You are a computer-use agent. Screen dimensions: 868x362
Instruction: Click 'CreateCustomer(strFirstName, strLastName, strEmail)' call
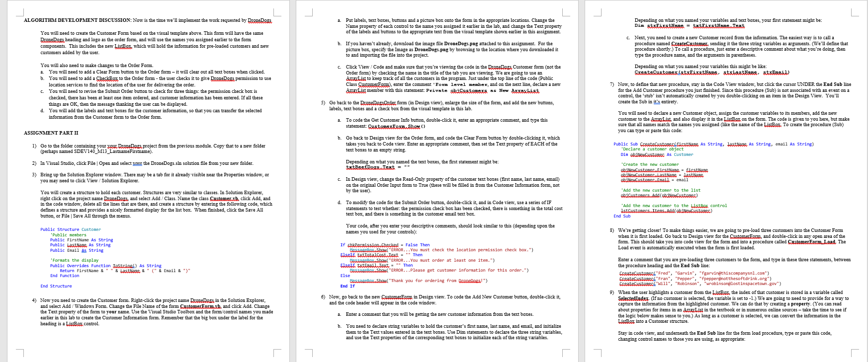712,72
